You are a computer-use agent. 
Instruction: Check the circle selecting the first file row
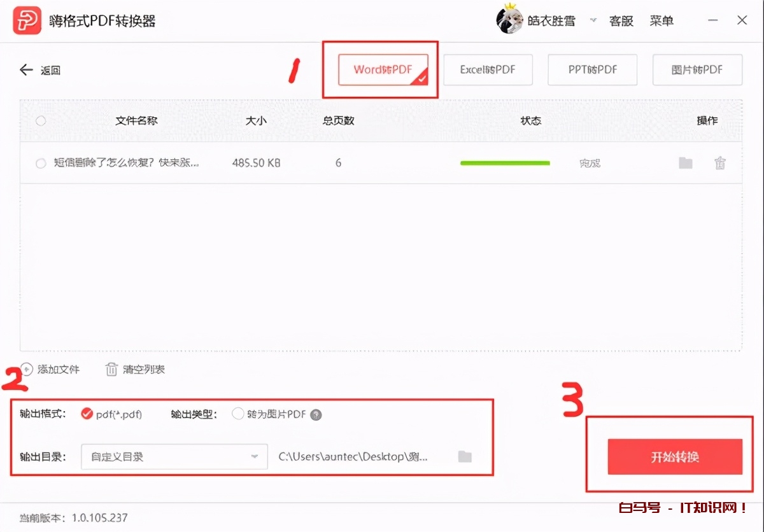[40, 163]
